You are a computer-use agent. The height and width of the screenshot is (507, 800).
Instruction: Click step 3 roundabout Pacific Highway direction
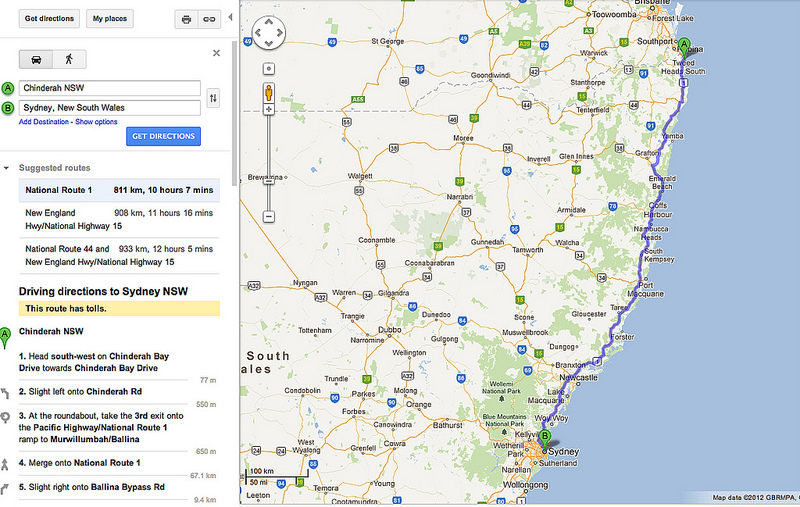[101, 427]
